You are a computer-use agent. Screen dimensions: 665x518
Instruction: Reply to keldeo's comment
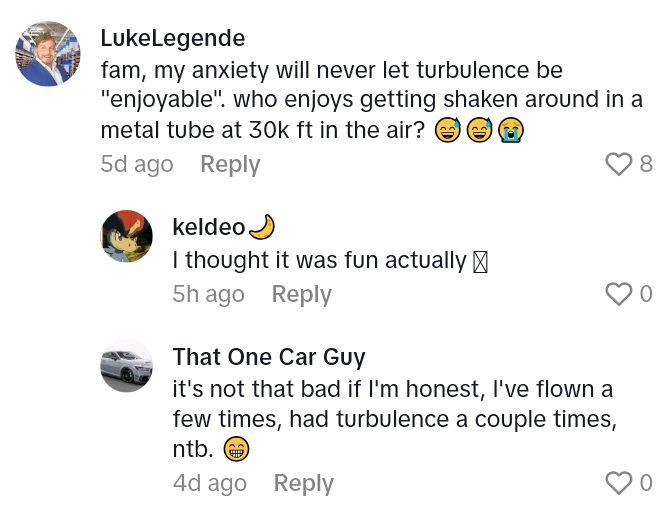pos(301,294)
